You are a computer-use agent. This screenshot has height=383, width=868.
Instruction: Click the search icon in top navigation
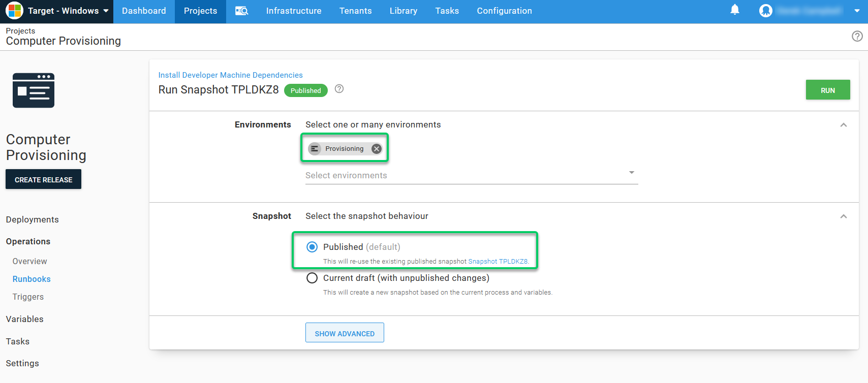241,11
